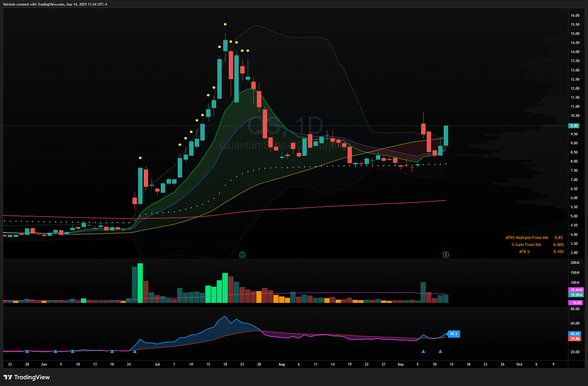The image size is (588, 386).
Task: Click the Aug label on the date axis
Action: pyautogui.click(x=281, y=364)
